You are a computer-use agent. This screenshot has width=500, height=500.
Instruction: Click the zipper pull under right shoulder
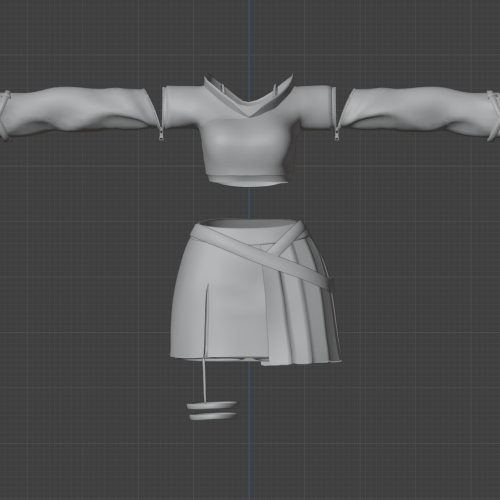tap(337, 135)
